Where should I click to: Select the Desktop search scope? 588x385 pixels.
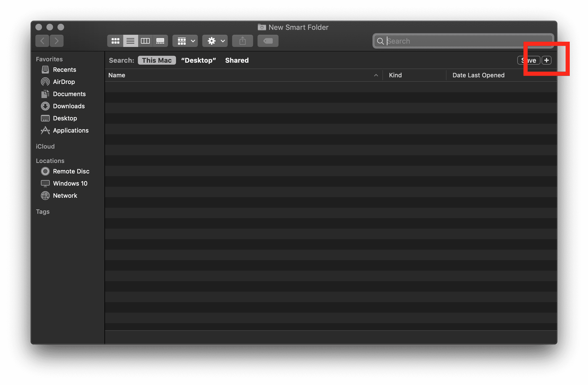coord(198,60)
